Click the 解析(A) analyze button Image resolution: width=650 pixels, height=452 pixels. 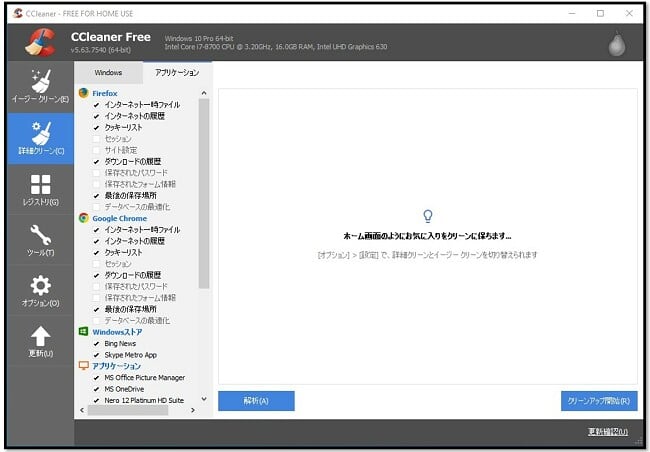click(256, 401)
